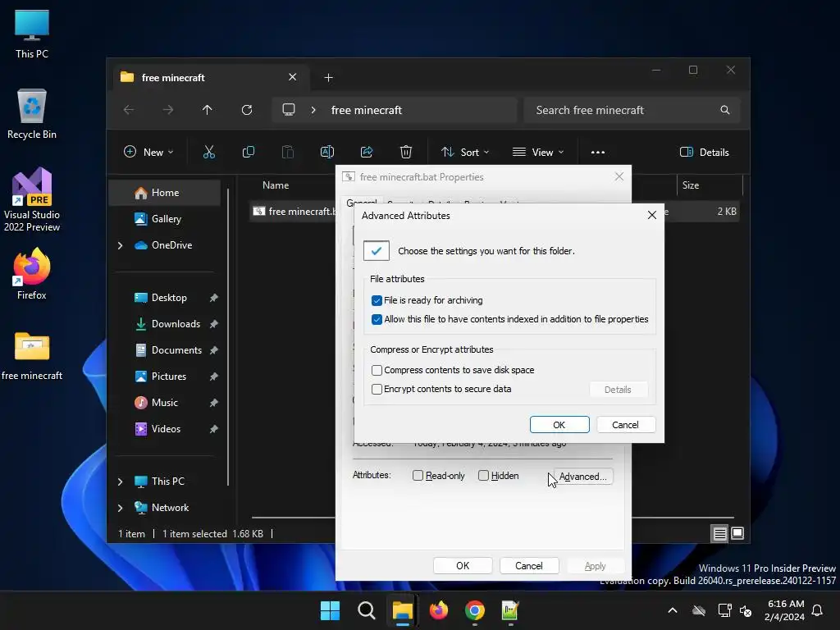This screenshot has height=630, width=840.
Task: Toggle File is ready for archiving
Action: point(377,300)
